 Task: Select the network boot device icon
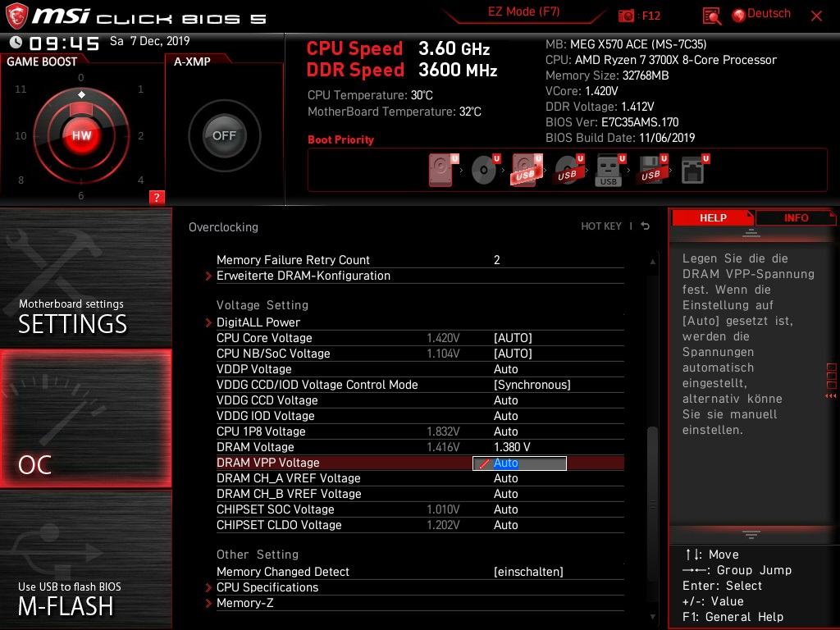click(x=695, y=170)
